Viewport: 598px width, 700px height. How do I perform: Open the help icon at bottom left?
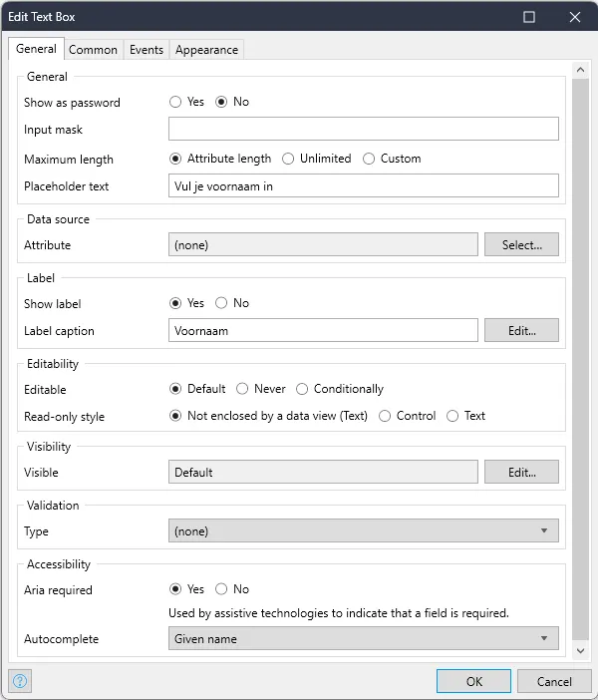(20, 681)
